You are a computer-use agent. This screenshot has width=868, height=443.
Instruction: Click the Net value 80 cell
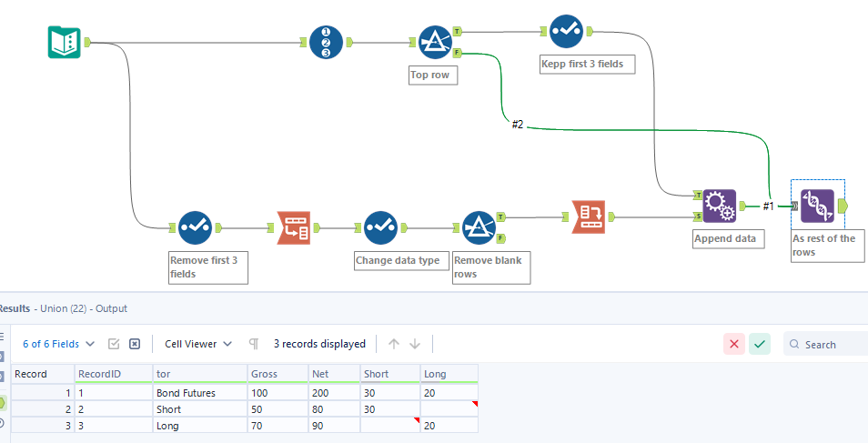[x=334, y=409]
